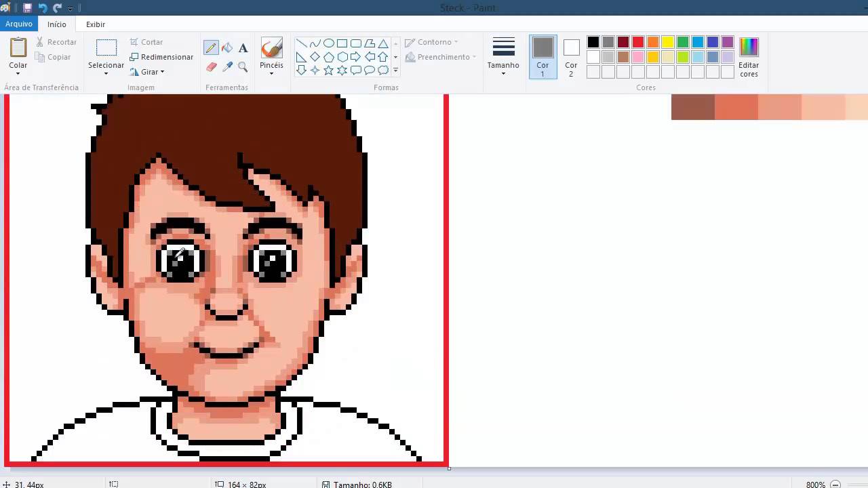Click the zoom out minus button

(835, 484)
